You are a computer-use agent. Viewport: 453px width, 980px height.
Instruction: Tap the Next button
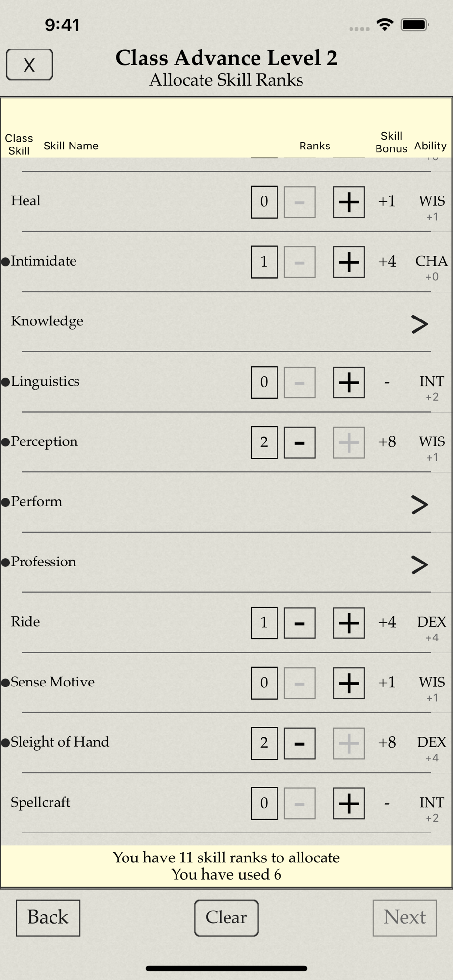(x=404, y=918)
